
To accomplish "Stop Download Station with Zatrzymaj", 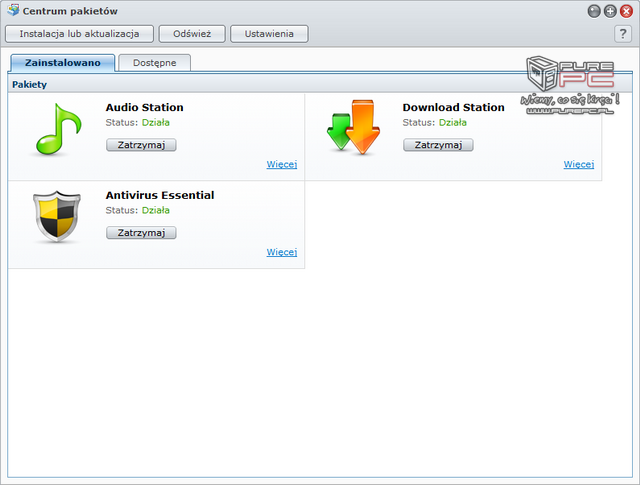I will 438,145.
